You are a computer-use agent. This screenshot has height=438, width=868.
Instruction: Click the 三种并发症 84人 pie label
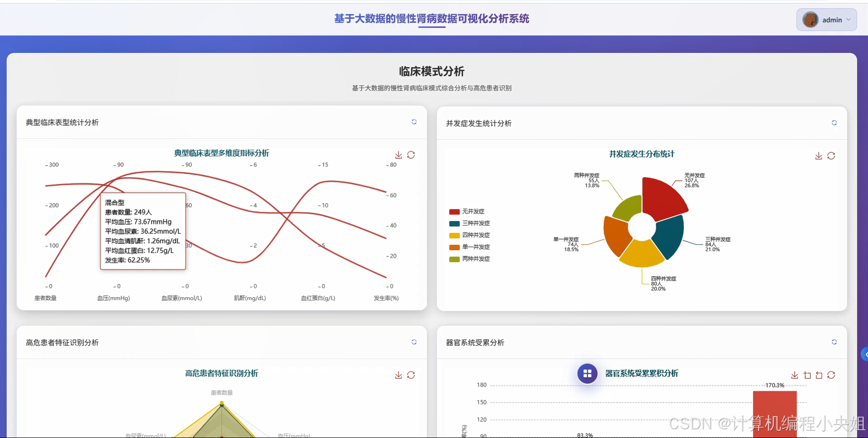(718, 244)
